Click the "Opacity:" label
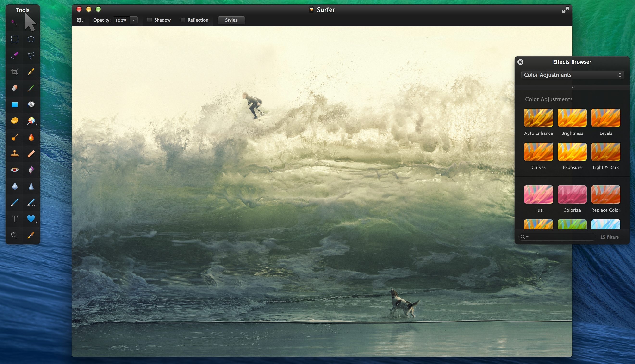 (102, 20)
